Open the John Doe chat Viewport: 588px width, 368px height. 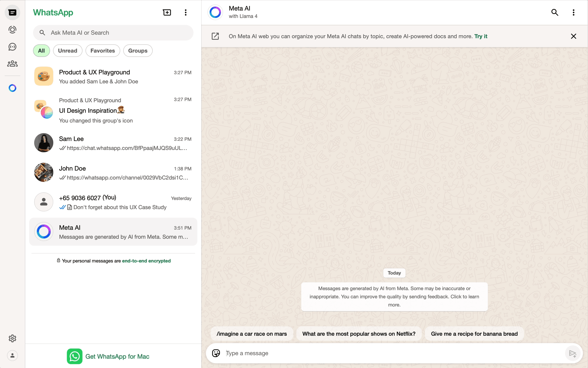[113, 173]
